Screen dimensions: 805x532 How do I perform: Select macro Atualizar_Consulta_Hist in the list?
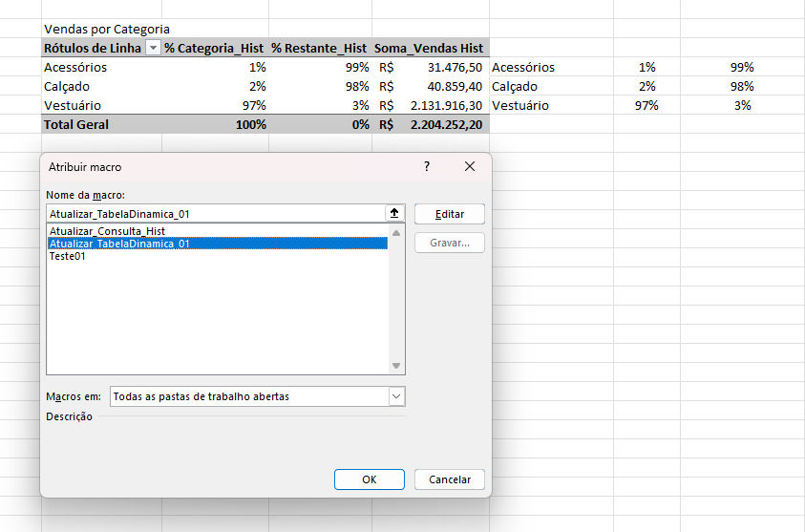(218, 231)
